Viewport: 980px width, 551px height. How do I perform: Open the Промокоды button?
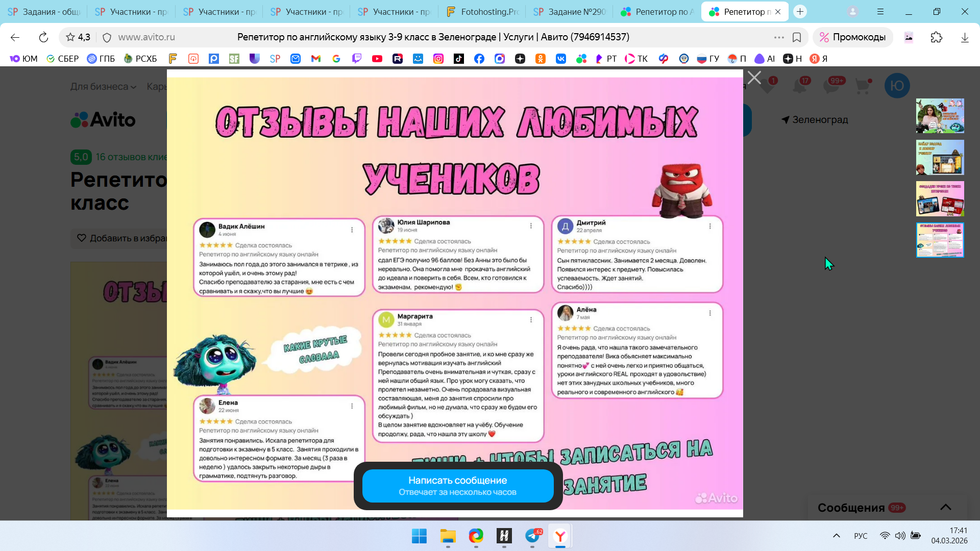pyautogui.click(x=853, y=37)
